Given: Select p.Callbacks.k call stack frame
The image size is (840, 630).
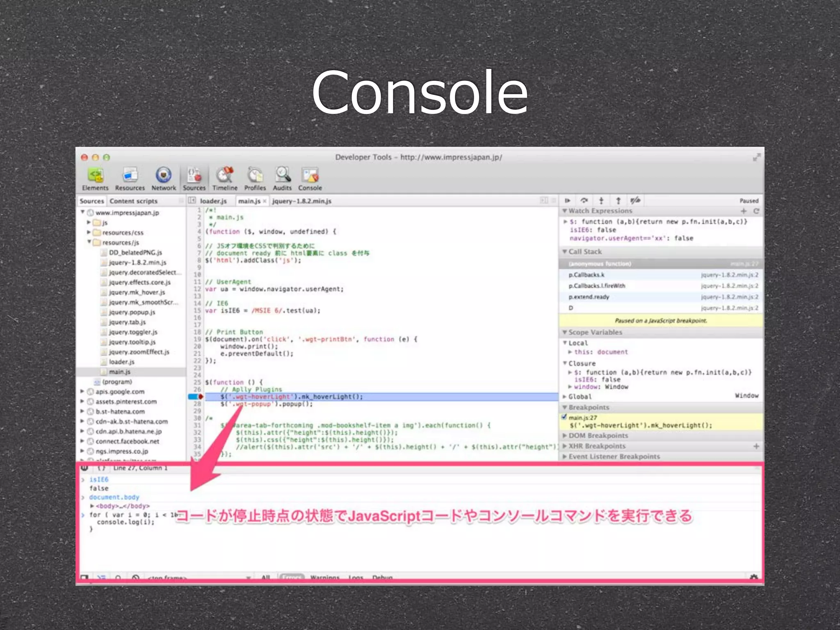Looking at the screenshot, I should pyautogui.click(x=661, y=275).
